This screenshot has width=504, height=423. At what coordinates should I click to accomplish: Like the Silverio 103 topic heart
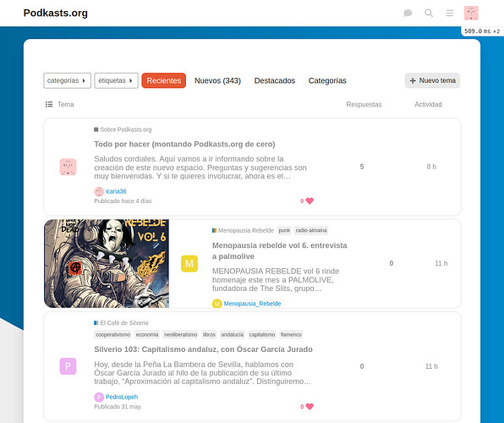[310, 407]
